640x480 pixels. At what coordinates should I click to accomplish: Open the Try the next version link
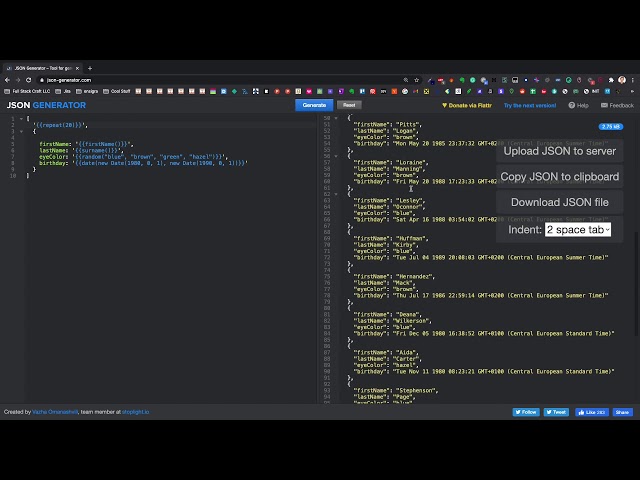530,105
